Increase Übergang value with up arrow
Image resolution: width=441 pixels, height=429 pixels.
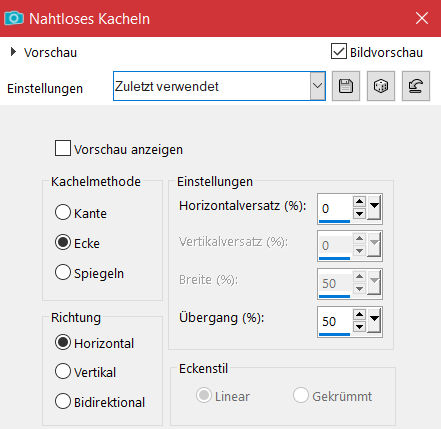pyautogui.click(x=359, y=315)
